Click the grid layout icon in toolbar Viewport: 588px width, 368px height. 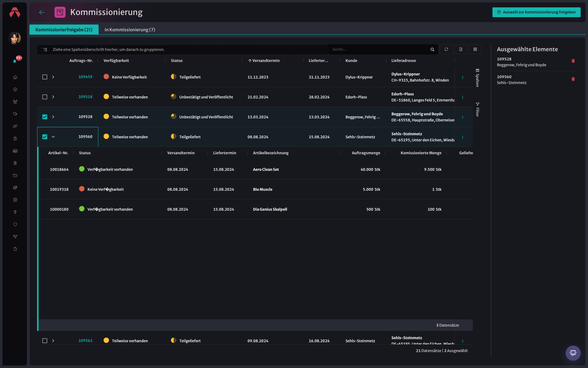[x=475, y=49]
